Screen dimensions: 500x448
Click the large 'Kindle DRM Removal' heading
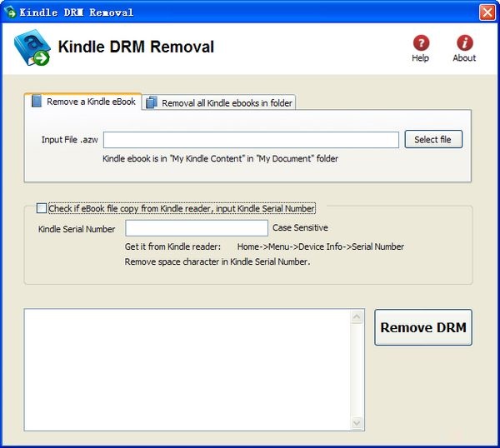(136, 47)
